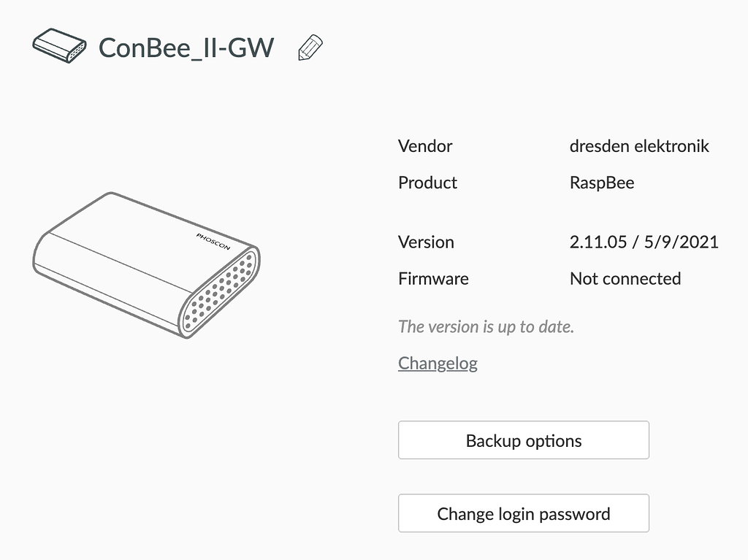Click the gateway hardware icon in the header
The height and width of the screenshot is (560, 748).
[58, 47]
